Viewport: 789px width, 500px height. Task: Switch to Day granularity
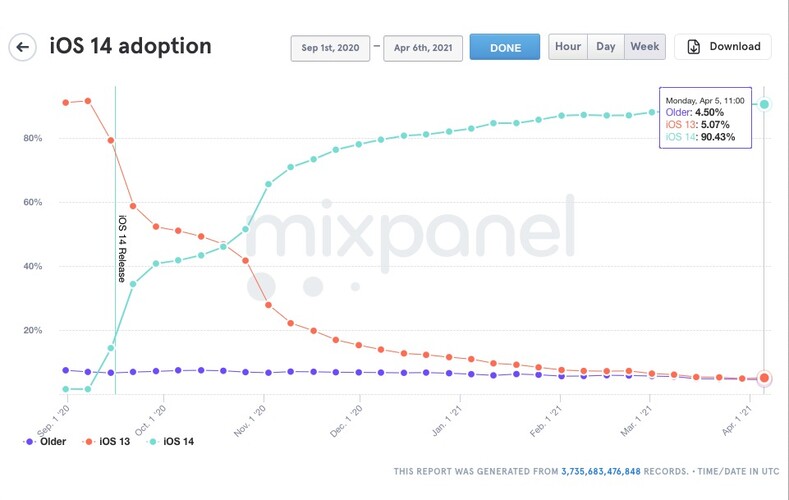(606, 47)
